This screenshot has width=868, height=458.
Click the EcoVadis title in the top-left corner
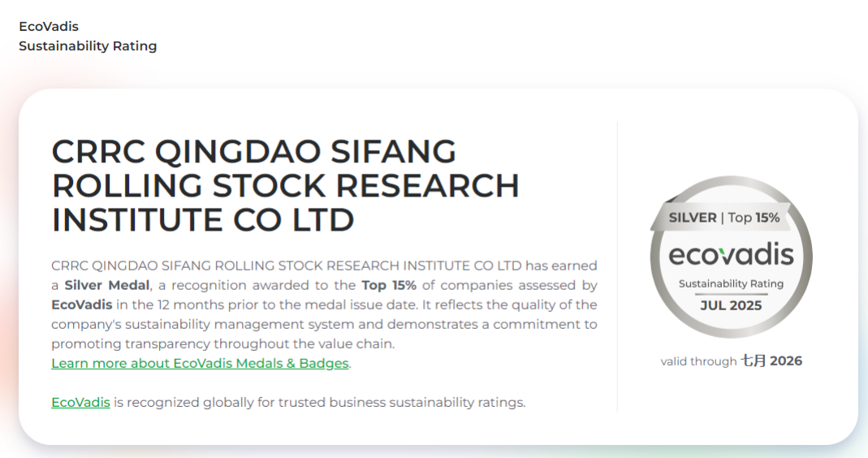(49, 27)
